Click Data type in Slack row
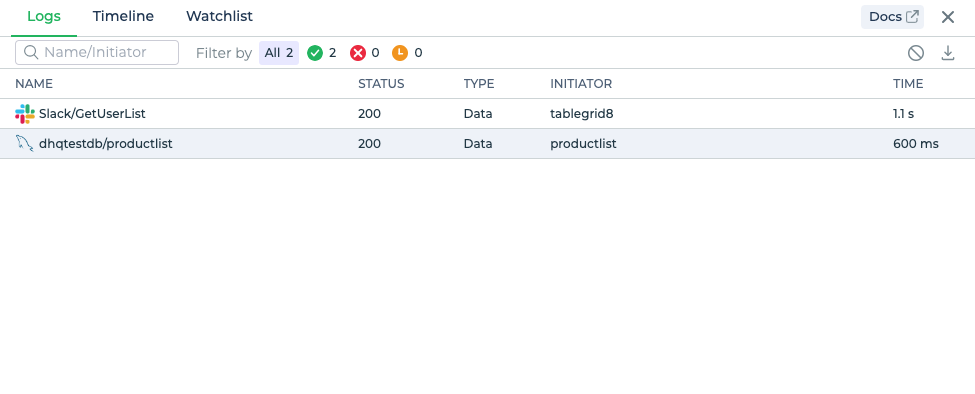 [478, 114]
